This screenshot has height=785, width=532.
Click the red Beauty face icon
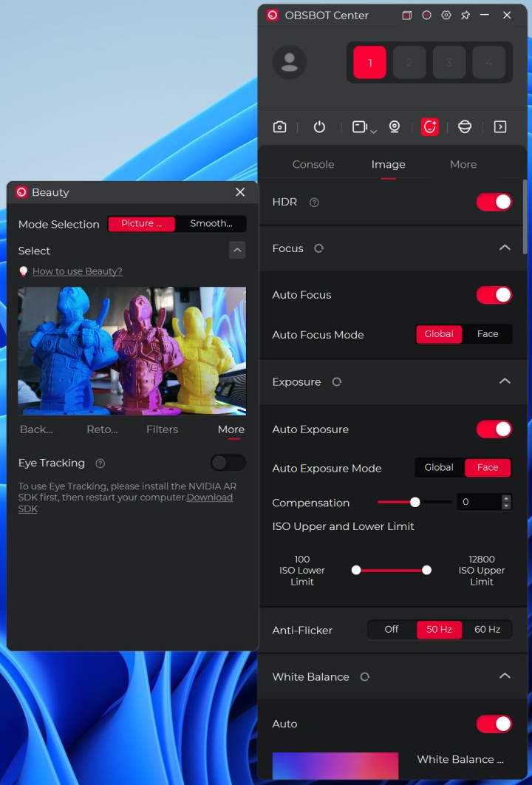(x=429, y=127)
